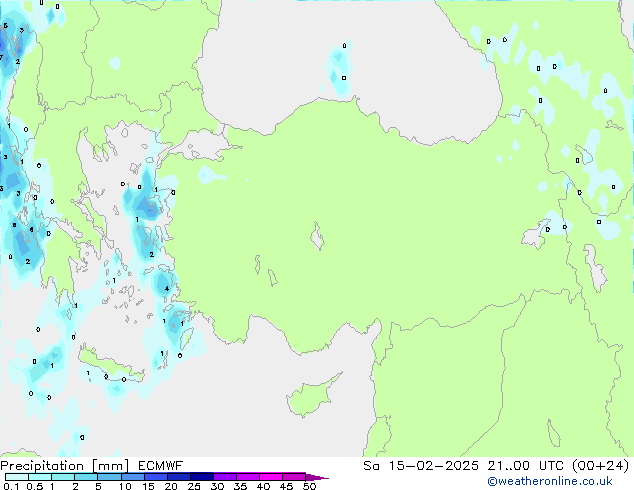Screen dimensions: 634x490
Task: Click the legend value '10'
Action: coord(125,486)
